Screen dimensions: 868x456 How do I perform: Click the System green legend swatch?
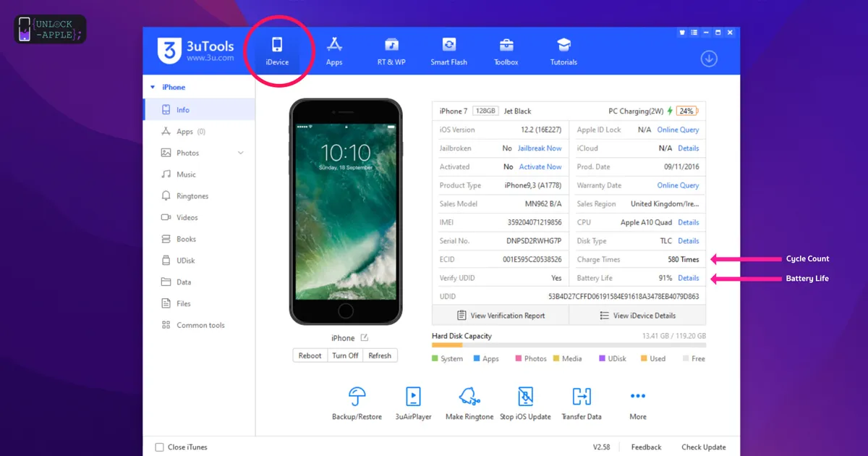(x=435, y=358)
